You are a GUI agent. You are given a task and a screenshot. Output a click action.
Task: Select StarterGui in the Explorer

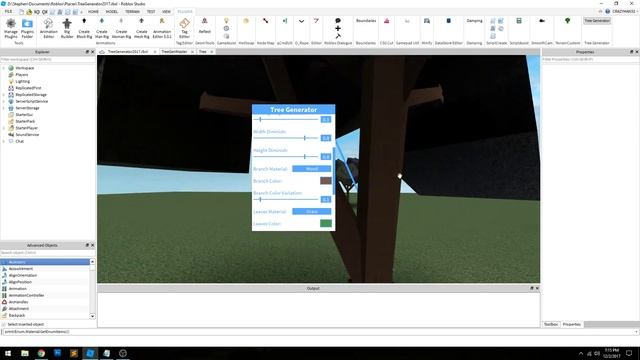point(24,115)
